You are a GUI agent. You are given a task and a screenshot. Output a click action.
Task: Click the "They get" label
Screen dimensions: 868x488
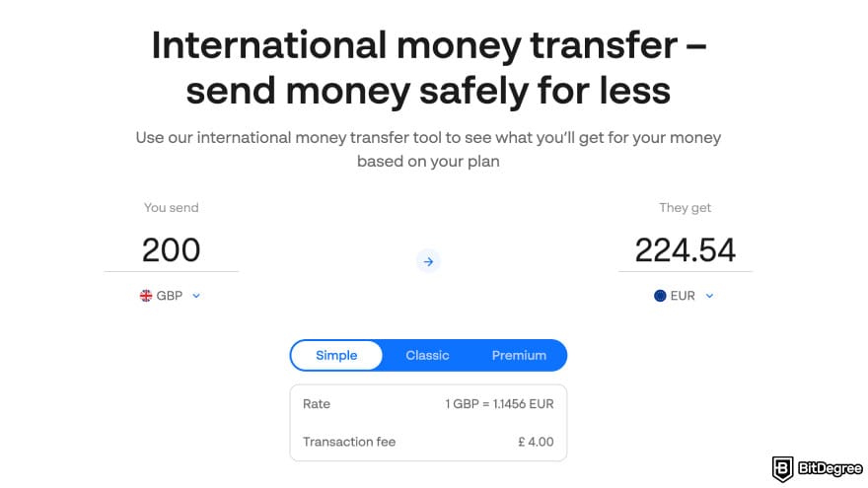[685, 208]
